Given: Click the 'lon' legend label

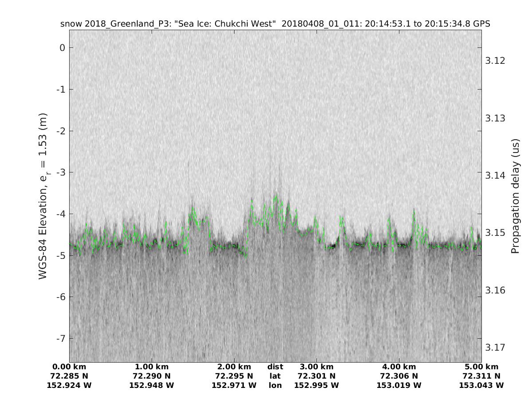Looking at the screenshot, I should coord(275,386).
